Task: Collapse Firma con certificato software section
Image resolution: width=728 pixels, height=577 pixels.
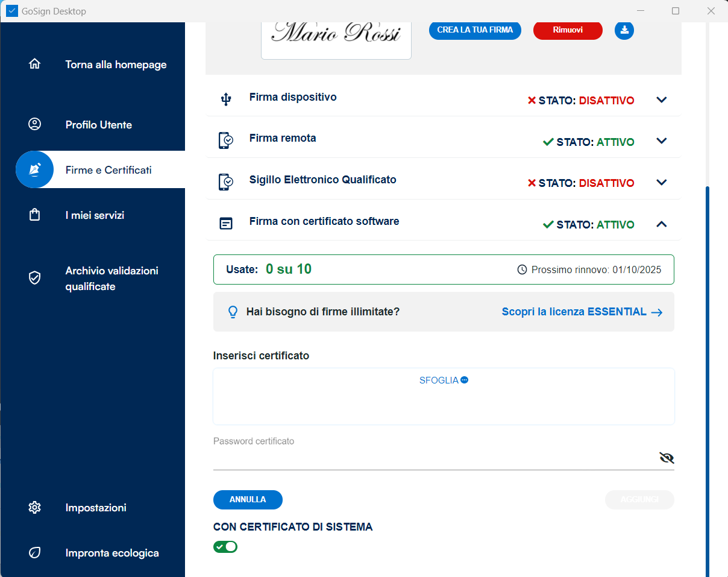Action: (661, 224)
